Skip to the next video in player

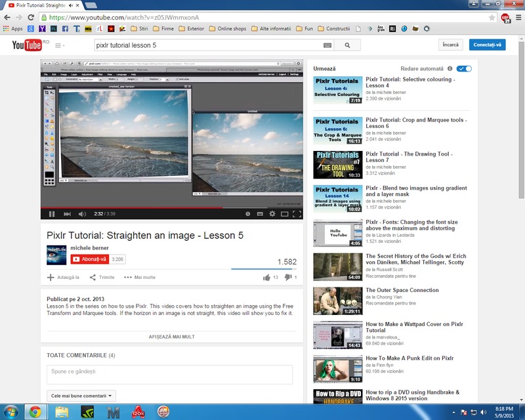point(67,214)
